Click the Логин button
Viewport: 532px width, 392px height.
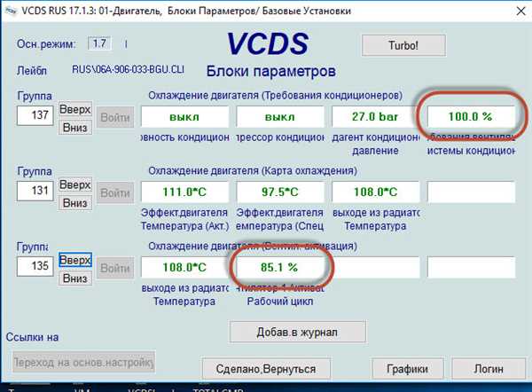pyautogui.click(x=489, y=368)
